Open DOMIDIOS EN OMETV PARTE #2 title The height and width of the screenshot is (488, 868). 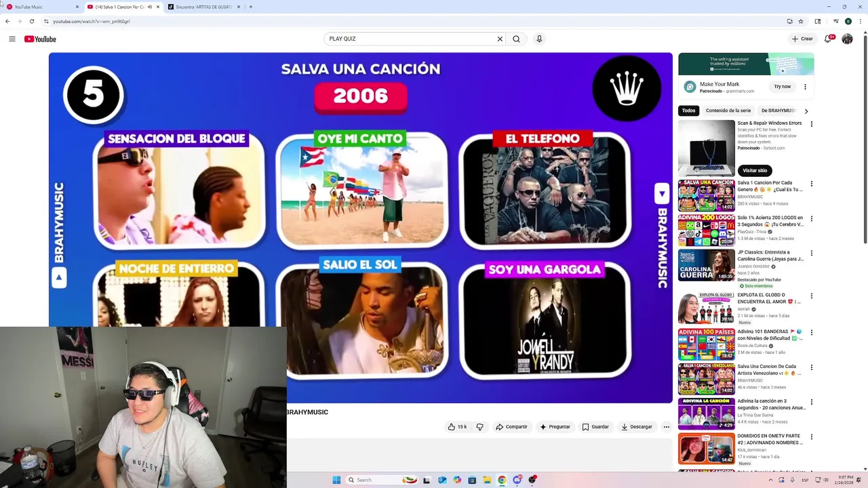(x=770, y=439)
